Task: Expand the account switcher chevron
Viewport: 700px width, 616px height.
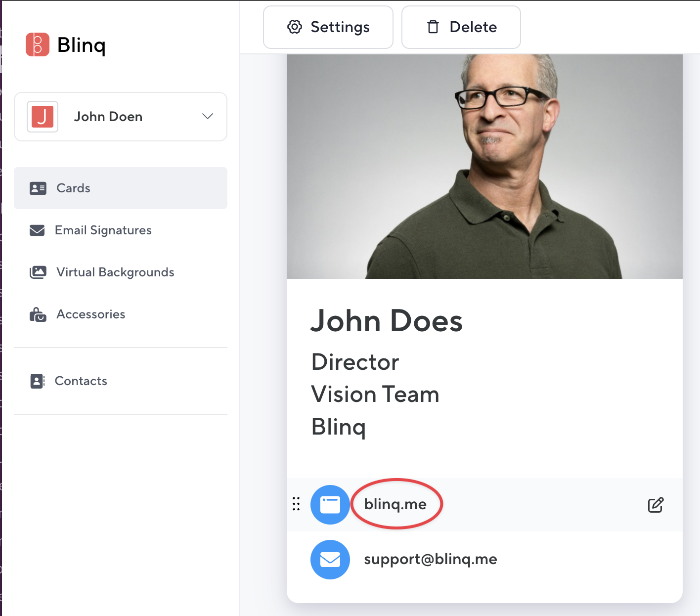Action: 208,117
